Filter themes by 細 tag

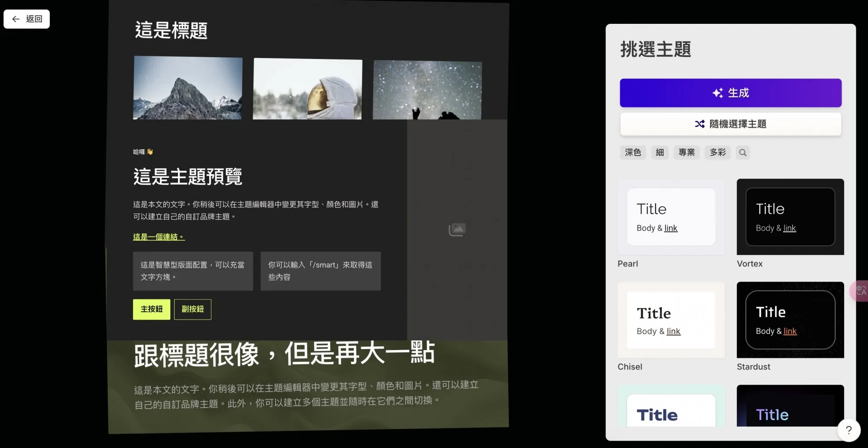660,152
